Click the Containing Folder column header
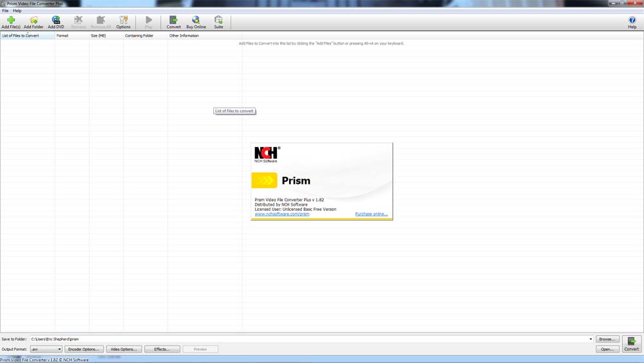644x363 pixels. [146, 35]
